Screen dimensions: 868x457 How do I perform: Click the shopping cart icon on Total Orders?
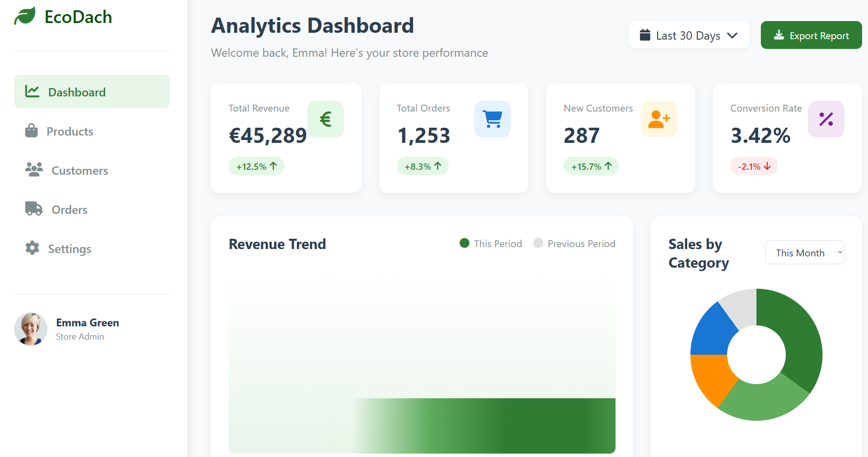[492, 119]
